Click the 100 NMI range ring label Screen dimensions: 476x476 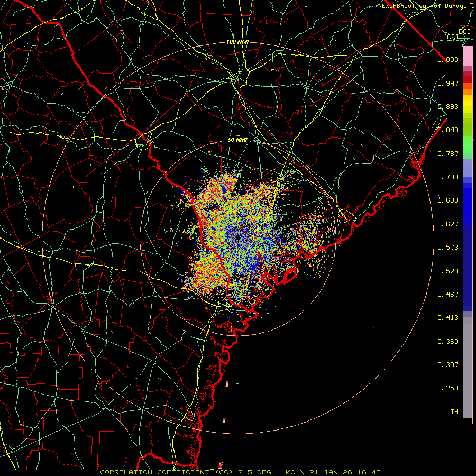[237, 42]
